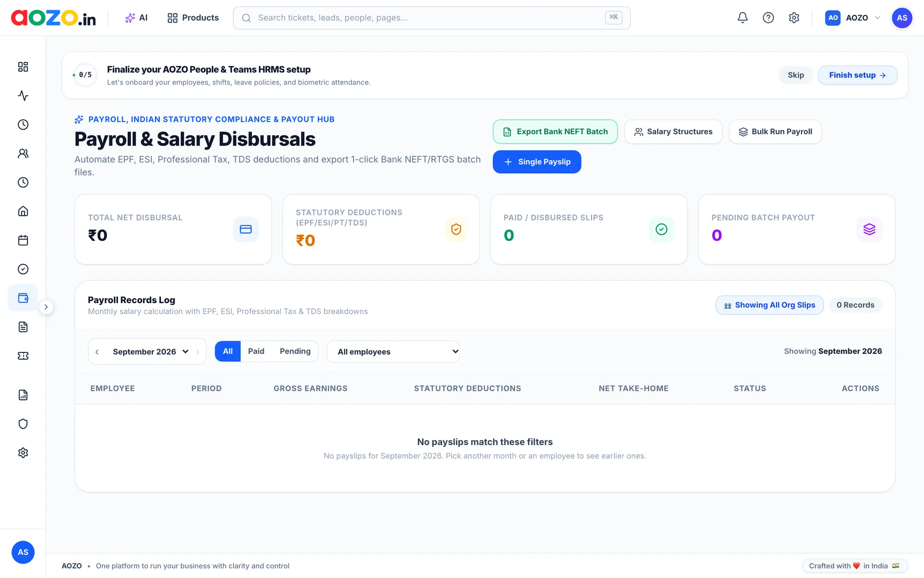Click the AS avatar at sidebar bottom
This screenshot has height=578, width=924.
(23, 552)
